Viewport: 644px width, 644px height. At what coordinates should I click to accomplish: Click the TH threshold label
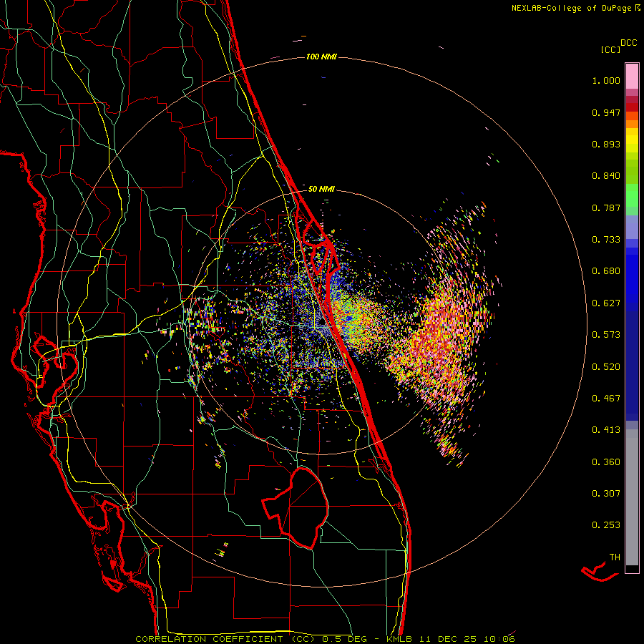point(615,557)
